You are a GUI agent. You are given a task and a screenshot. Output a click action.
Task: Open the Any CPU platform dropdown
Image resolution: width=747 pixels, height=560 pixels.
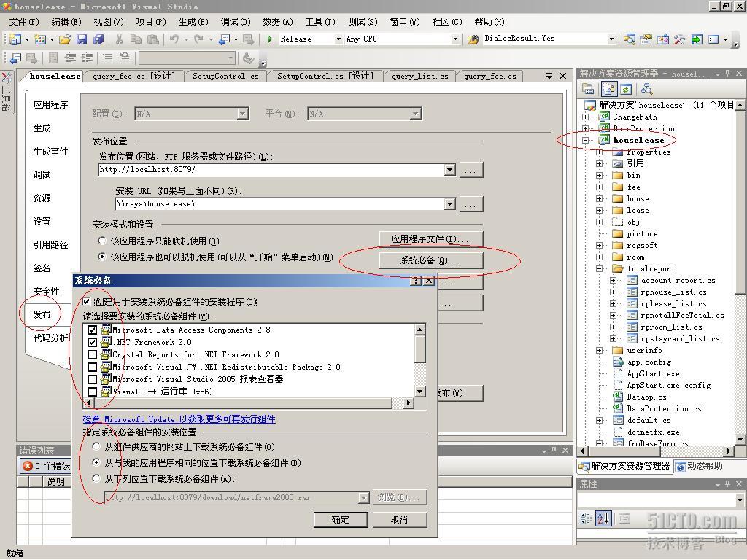pos(455,39)
